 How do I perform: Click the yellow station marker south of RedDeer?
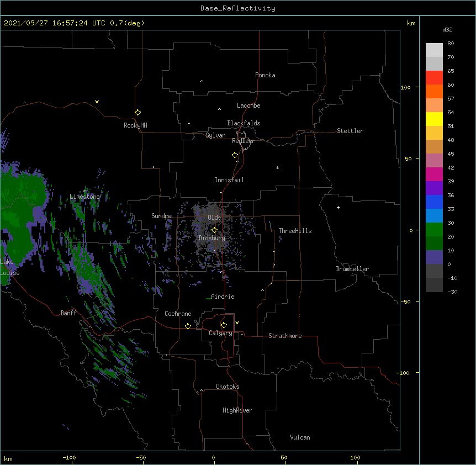pyautogui.click(x=235, y=155)
